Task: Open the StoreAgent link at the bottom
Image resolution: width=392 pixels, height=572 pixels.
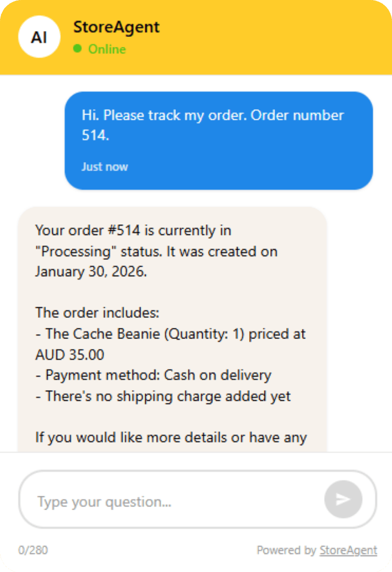Action: pos(348,550)
